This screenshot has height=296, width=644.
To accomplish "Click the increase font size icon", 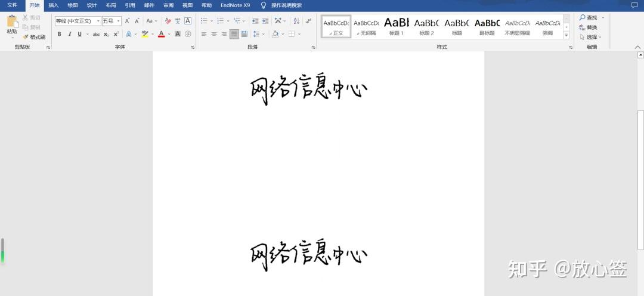I will pyautogui.click(x=128, y=21).
